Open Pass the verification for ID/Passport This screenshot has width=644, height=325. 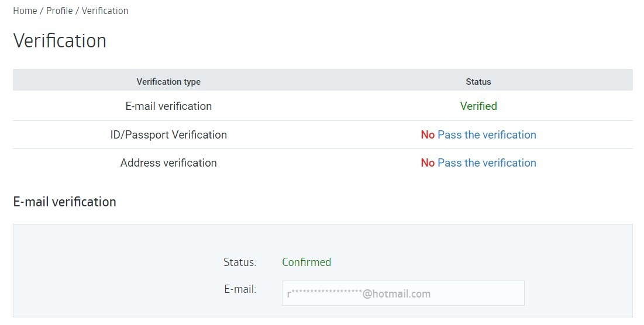click(x=487, y=135)
